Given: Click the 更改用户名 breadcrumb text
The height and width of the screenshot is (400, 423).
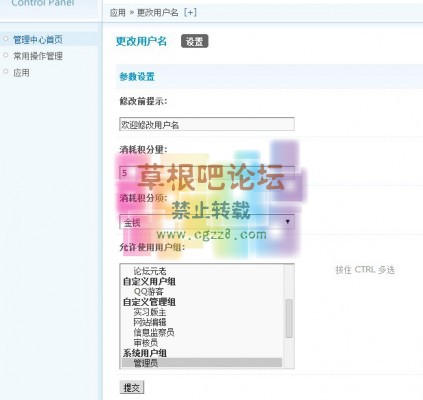Looking at the screenshot, I should [158, 13].
